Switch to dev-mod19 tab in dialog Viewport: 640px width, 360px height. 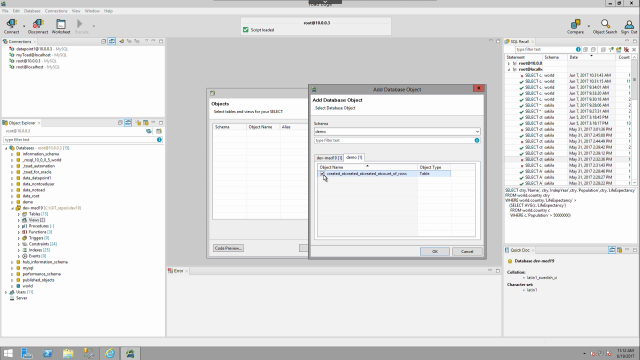point(329,158)
